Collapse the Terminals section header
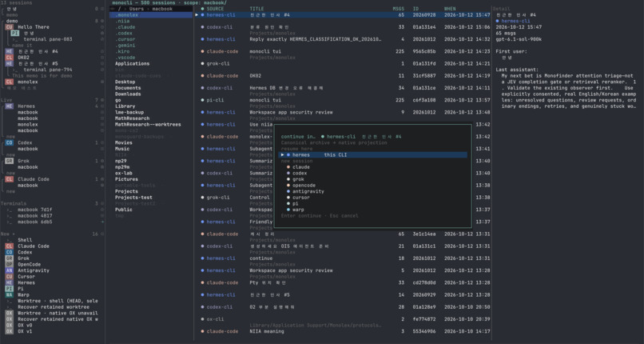This screenshot has height=344, width=644. pos(13,203)
